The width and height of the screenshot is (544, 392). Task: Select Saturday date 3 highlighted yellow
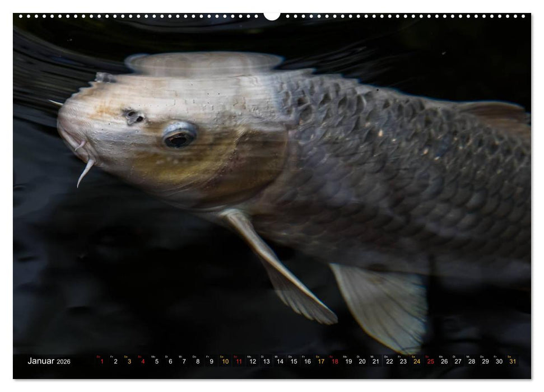pyautogui.click(x=128, y=363)
